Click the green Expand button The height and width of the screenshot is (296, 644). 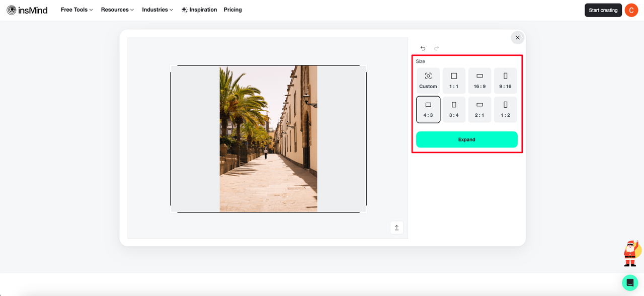point(467,139)
